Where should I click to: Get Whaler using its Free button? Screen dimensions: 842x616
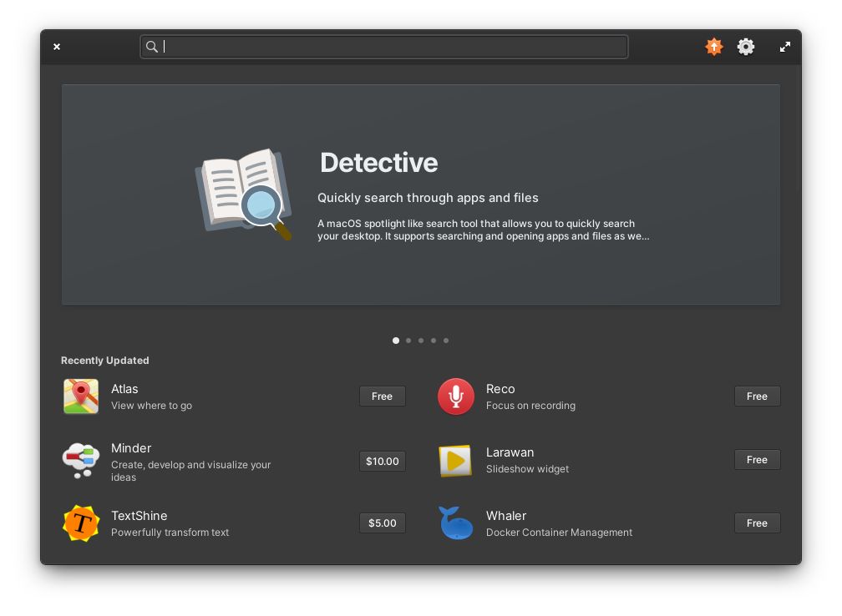[757, 523]
